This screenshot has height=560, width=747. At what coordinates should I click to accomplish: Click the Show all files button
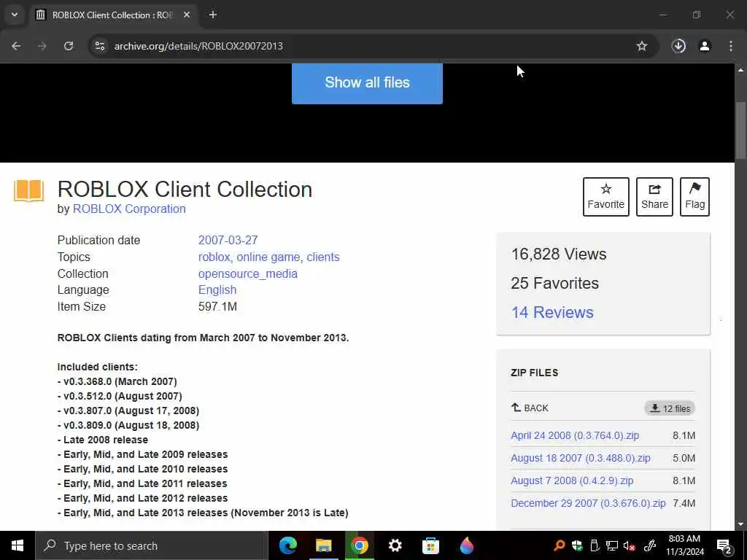367,83
